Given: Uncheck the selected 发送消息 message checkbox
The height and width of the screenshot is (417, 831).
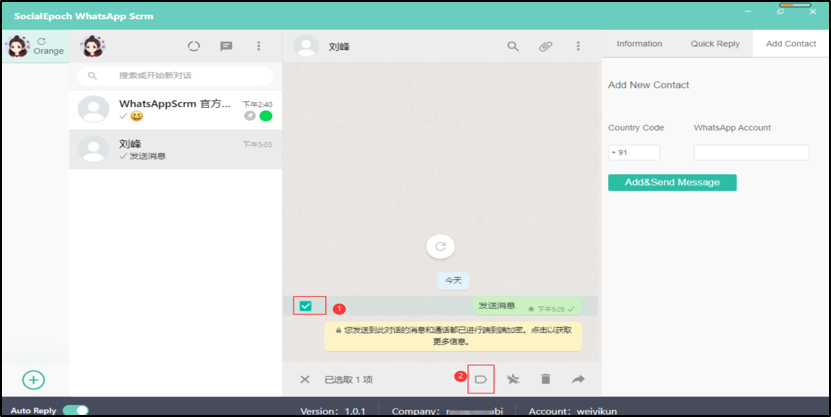Looking at the screenshot, I should pos(306,306).
